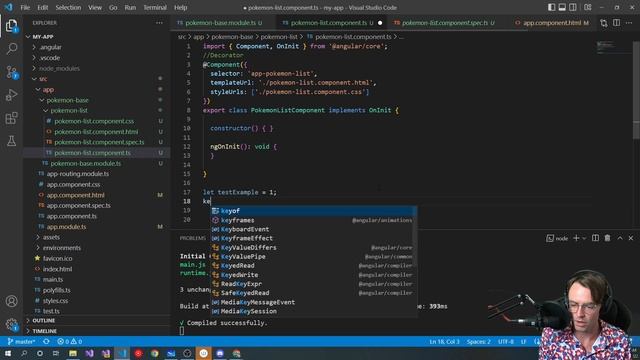Image resolution: width=640 pixels, height=360 pixels.
Task: Open the Edit menu
Action: [x=42, y=7]
